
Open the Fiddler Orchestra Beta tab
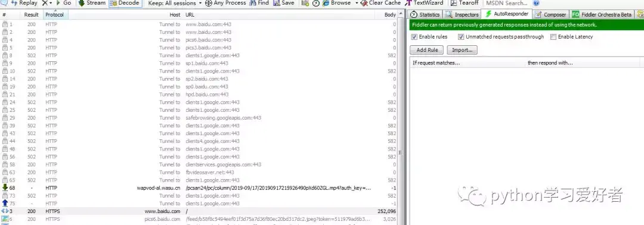point(602,14)
